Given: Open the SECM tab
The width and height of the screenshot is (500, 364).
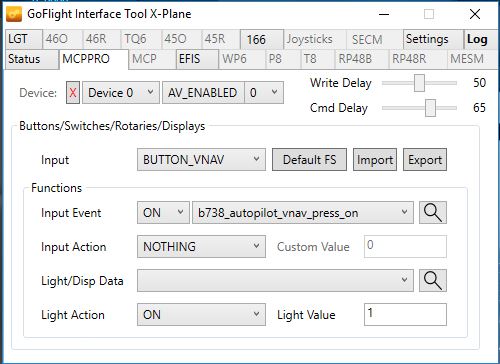Looking at the screenshot, I should [375, 39].
